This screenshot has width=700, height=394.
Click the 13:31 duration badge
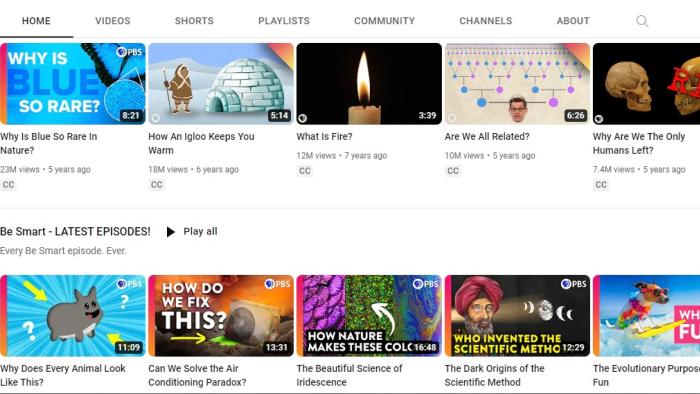pyautogui.click(x=277, y=348)
